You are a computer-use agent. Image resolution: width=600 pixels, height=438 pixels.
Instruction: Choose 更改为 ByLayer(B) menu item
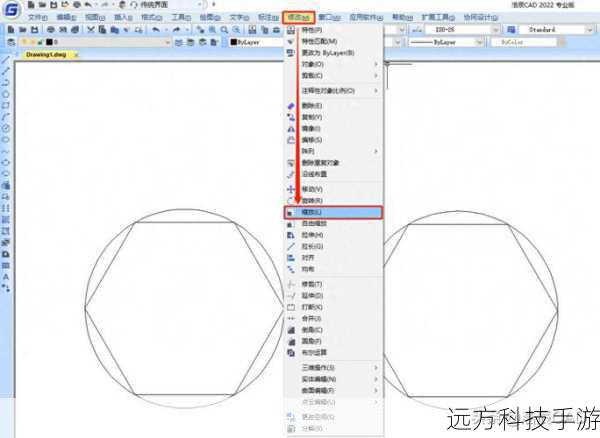tap(334, 53)
